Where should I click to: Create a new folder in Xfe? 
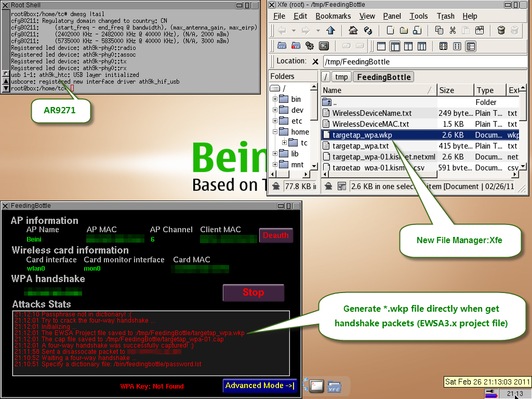pyautogui.click(x=404, y=31)
